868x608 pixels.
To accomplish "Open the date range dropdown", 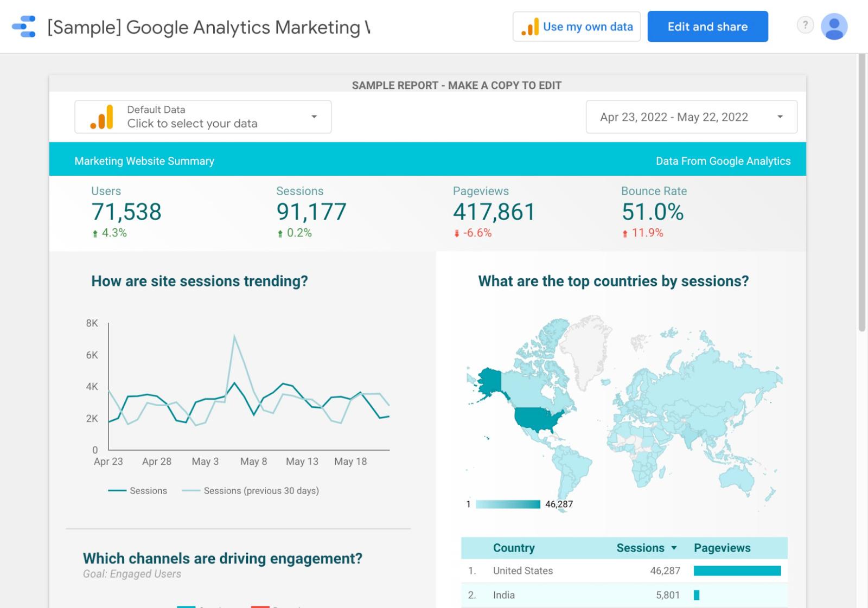I will click(x=780, y=117).
